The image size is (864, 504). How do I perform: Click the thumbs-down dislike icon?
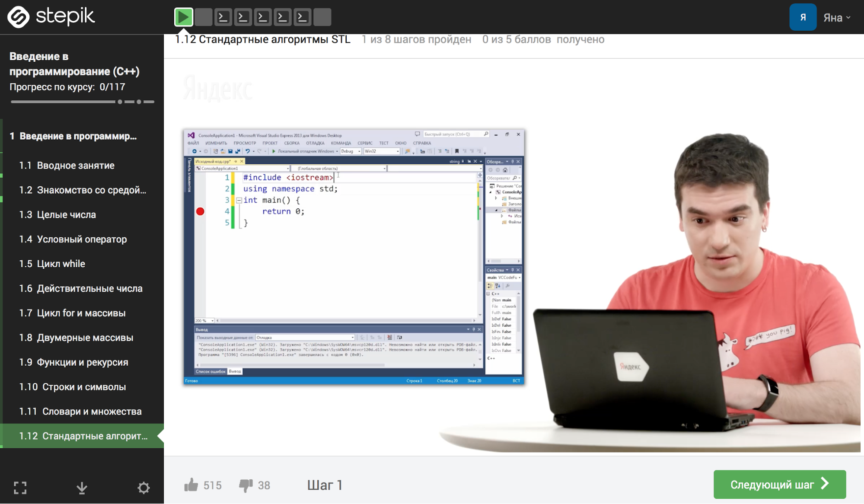245,485
